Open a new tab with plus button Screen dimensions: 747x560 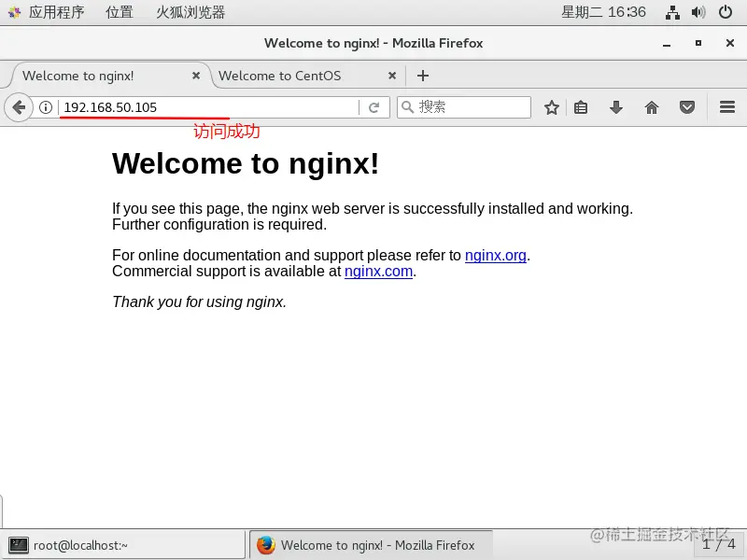[423, 76]
